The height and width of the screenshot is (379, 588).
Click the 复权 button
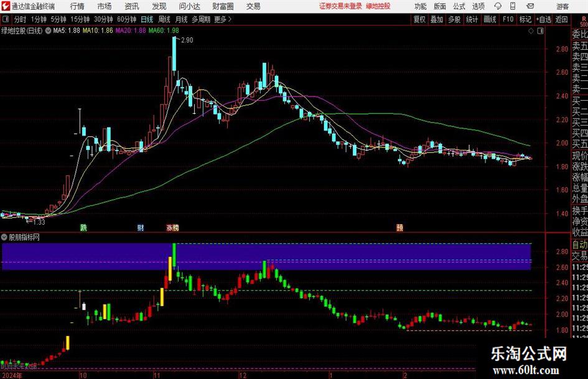pyautogui.click(x=419, y=19)
